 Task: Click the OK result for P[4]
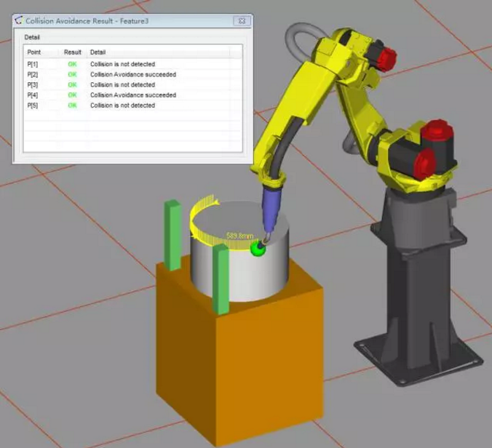pyautogui.click(x=72, y=95)
